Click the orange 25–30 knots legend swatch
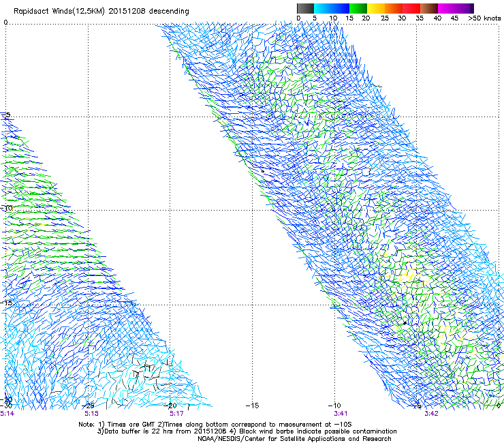 [x=394, y=8]
